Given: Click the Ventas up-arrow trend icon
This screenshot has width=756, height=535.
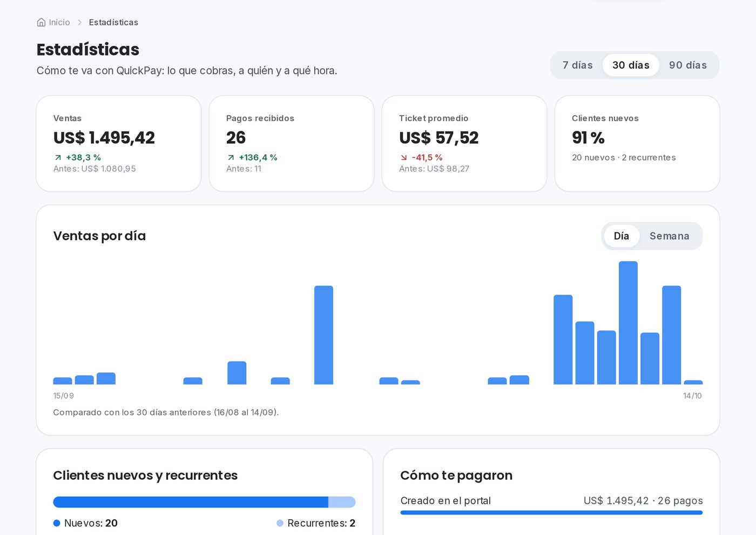Looking at the screenshot, I should pyautogui.click(x=58, y=158).
